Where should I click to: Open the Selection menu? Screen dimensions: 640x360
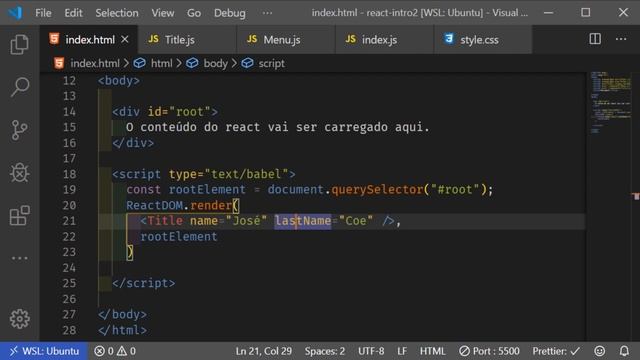[117, 13]
